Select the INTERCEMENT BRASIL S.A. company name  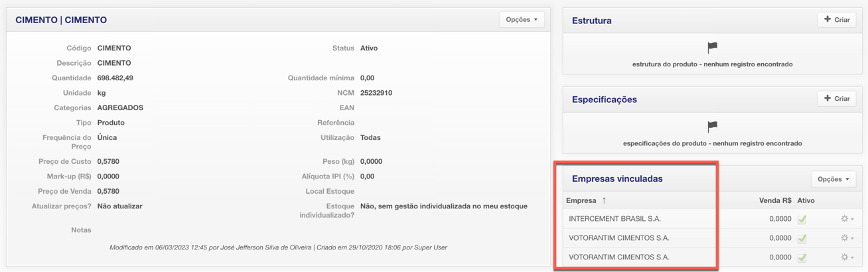coord(615,219)
